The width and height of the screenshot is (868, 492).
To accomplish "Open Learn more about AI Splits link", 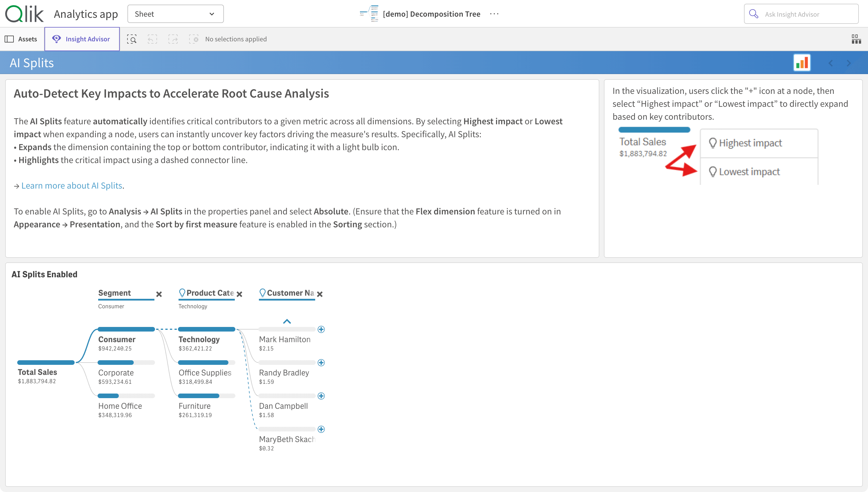I will 71,185.
